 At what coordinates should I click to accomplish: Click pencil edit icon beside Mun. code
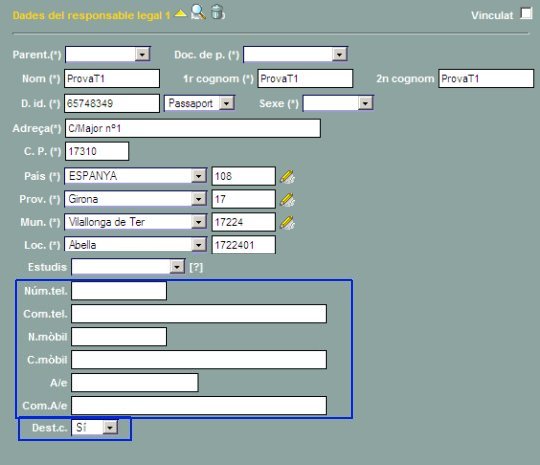coord(287,223)
